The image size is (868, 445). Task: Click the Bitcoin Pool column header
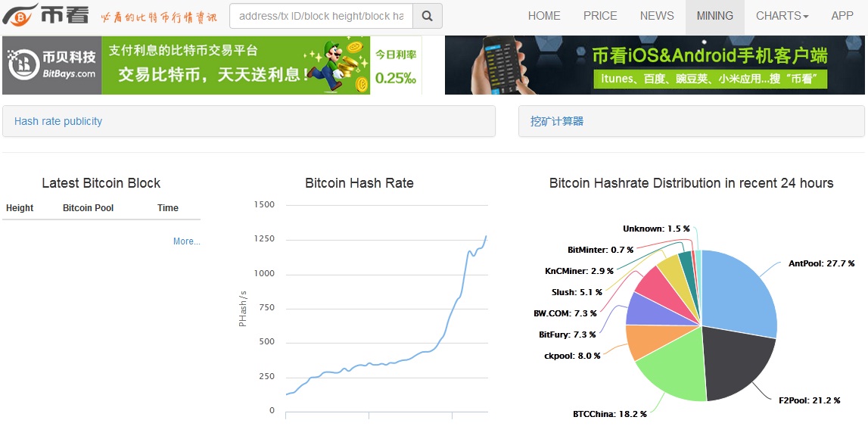click(88, 208)
